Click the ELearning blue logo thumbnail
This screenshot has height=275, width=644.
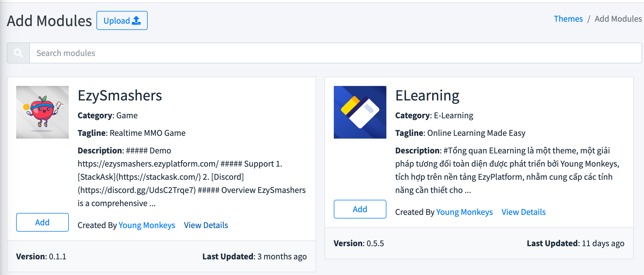click(360, 112)
